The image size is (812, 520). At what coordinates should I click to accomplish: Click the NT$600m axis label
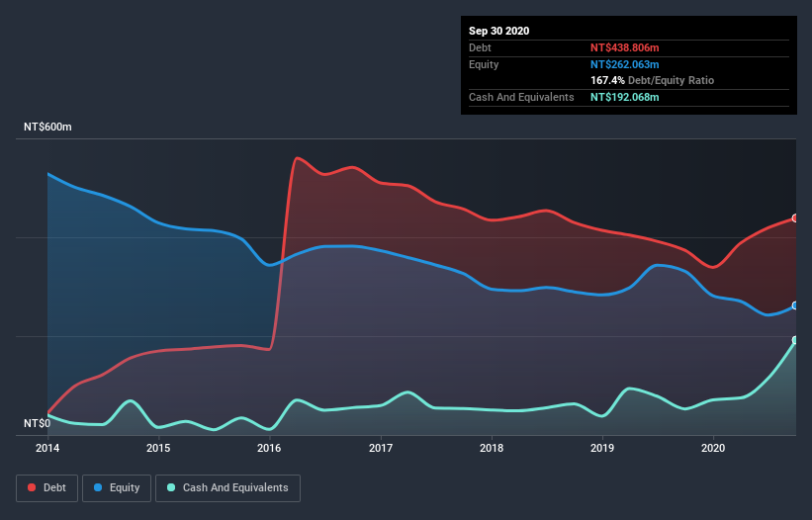click(47, 127)
